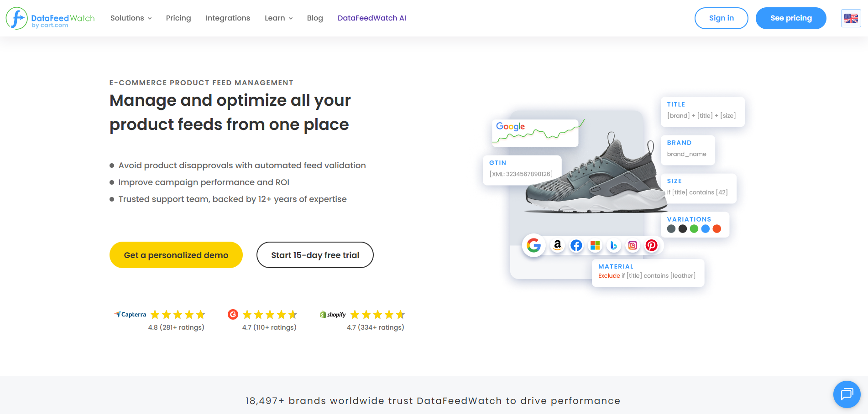
Task: Click the DataFeedWatch logo
Action: pyautogui.click(x=50, y=18)
